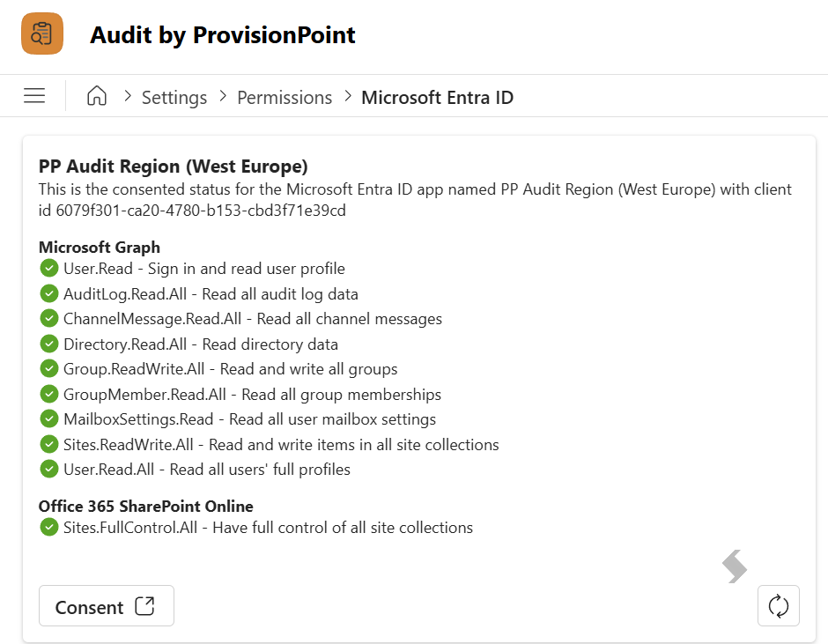The width and height of the screenshot is (828, 644).
Task: Open Permissions breadcrumb
Action: click(285, 97)
